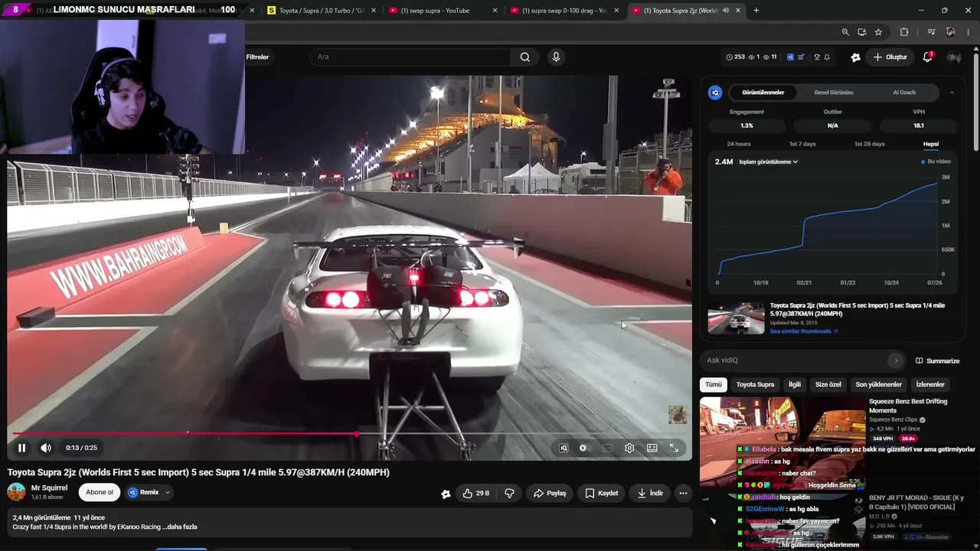980x551 pixels.
Task: Select the 1st 7 days range
Action: (x=802, y=144)
